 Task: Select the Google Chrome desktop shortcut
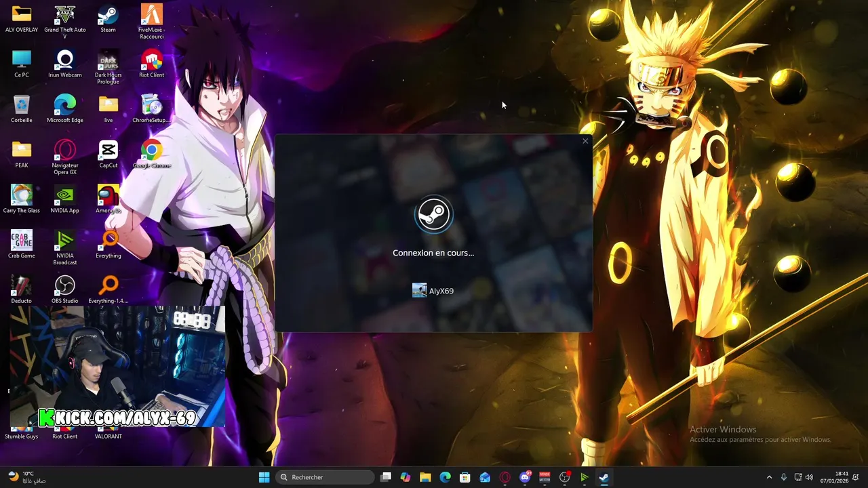[151, 155]
